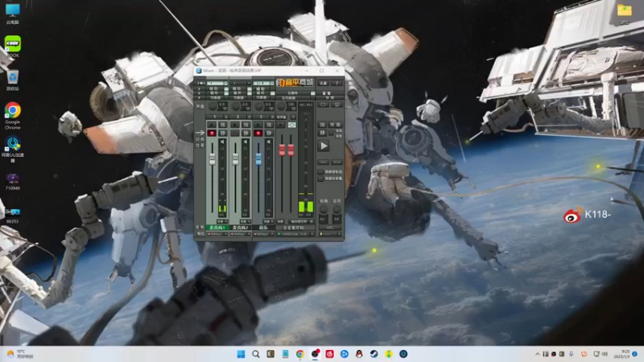Viewport: 644px width, 362px height.
Task: Open help with the ? button
Action: pos(336,83)
